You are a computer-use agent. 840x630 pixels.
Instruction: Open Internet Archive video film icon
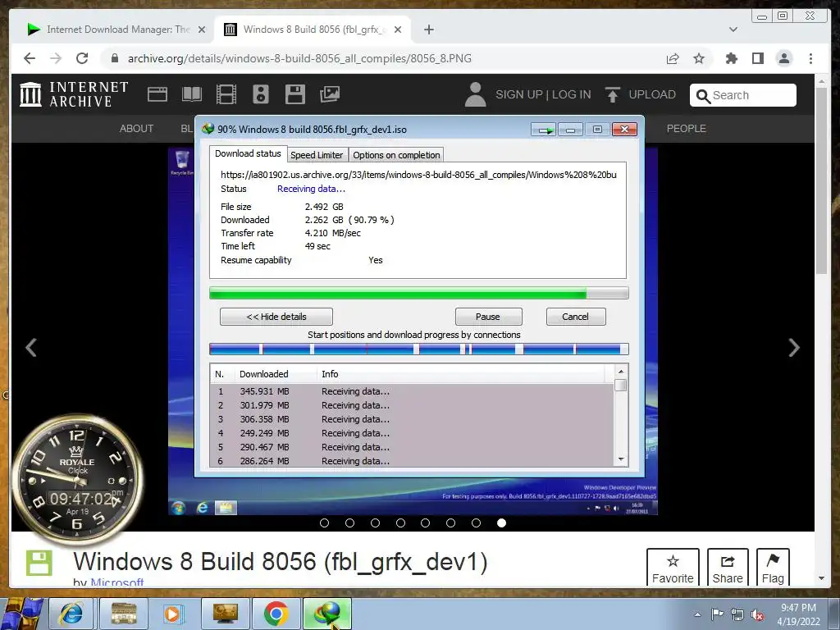coord(226,94)
